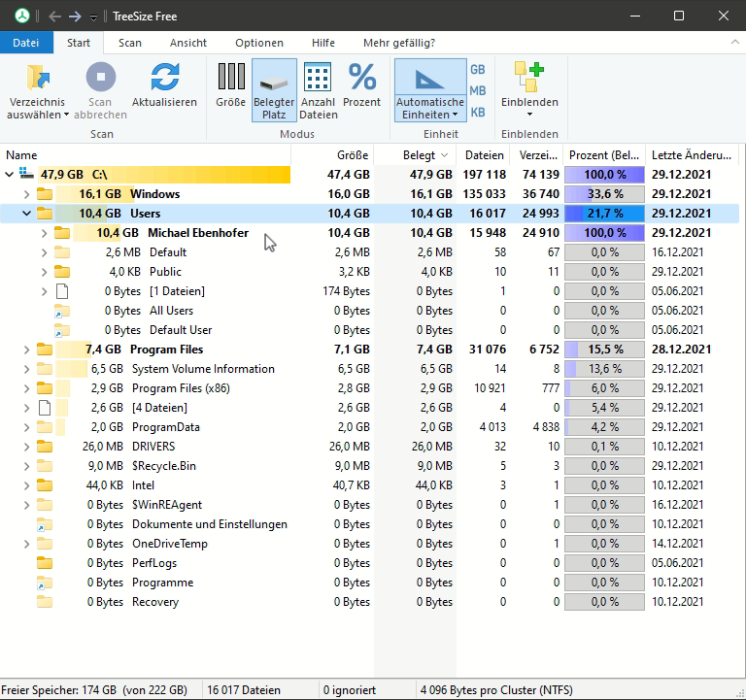Click the Program Files (x86) folder icon
Screen dimensions: 746x700
click(x=45, y=388)
